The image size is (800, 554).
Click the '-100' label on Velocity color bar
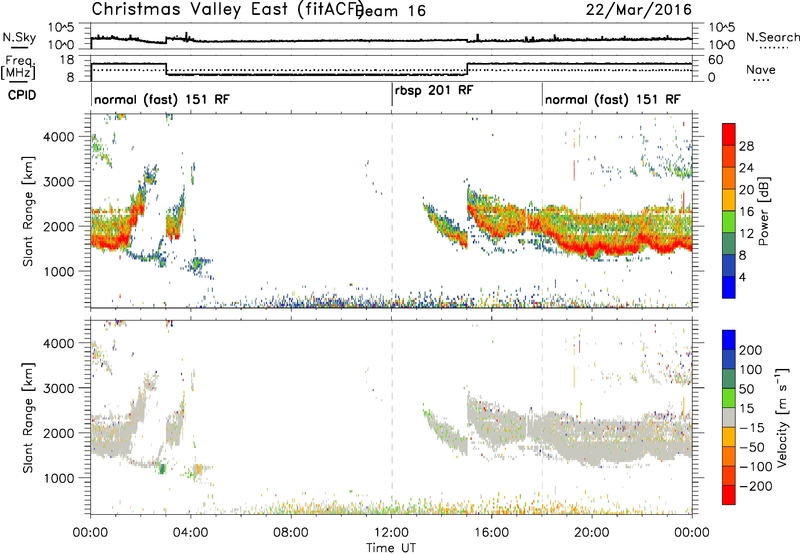coord(756,467)
